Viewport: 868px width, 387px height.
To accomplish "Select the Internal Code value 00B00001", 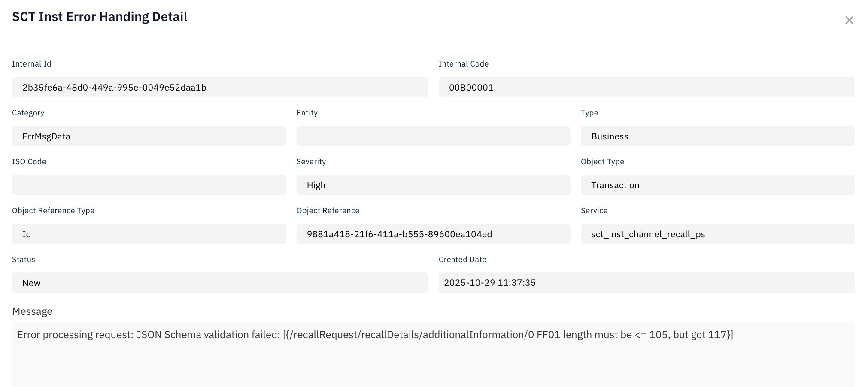I will [646, 87].
